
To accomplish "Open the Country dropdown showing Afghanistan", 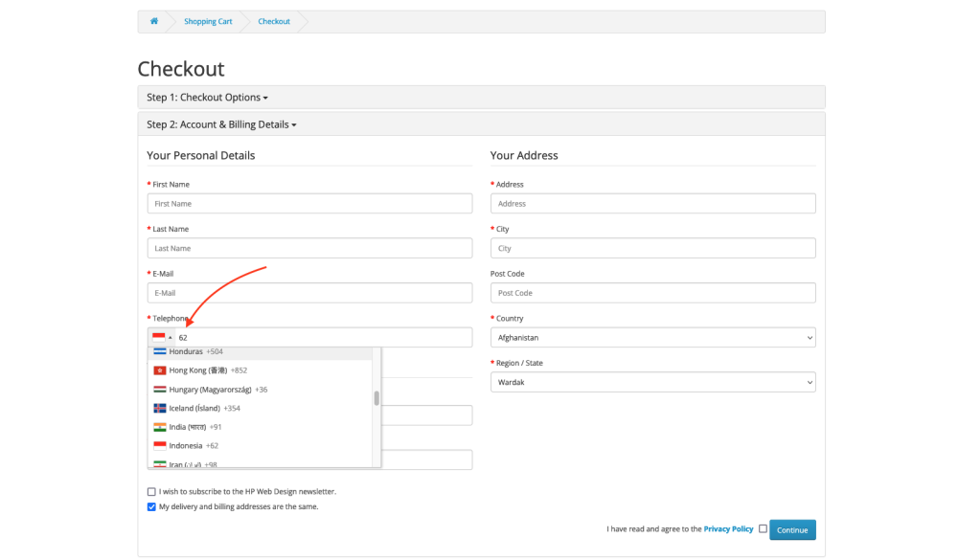I will pos(652,338).
